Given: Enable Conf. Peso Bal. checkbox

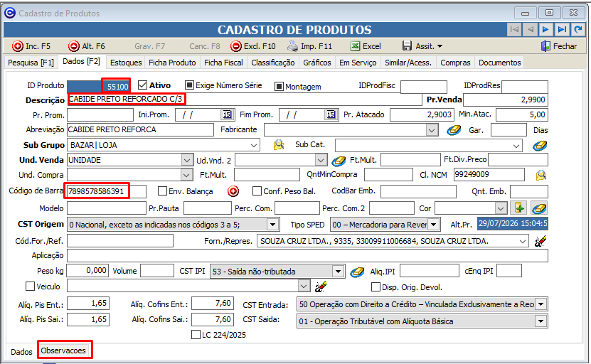Looking at the screenshot, I should click(257, 191).
